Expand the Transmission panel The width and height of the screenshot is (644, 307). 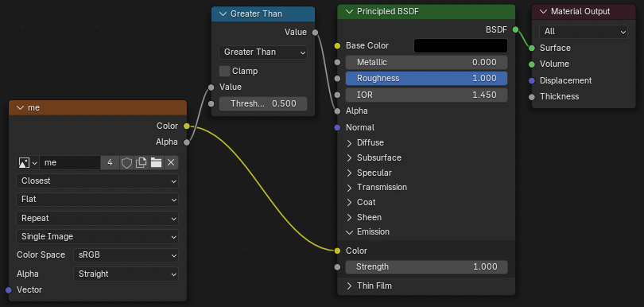click(x=350, y=188)
